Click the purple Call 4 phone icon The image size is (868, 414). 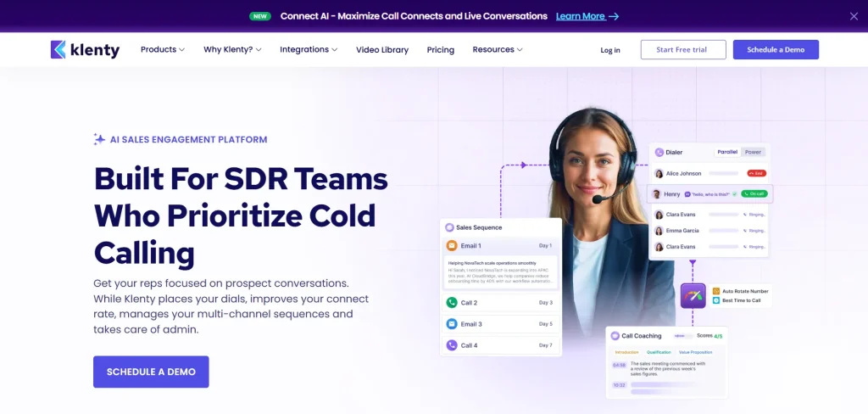point(452,345)
